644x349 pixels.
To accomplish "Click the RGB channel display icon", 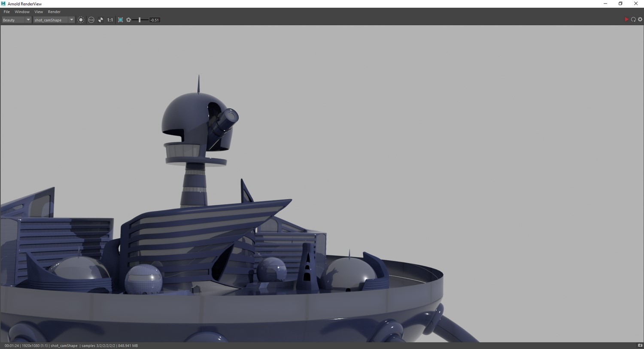I will (x=91, y=20).
